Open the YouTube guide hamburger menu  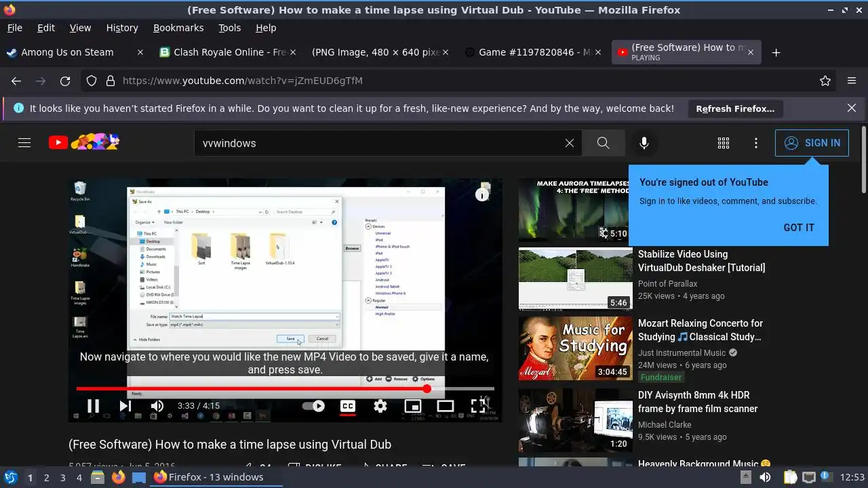click(x=24, y=143)
